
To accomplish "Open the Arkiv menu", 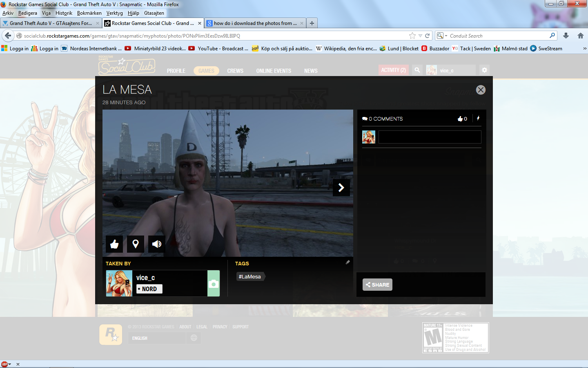I will point(8,13).
